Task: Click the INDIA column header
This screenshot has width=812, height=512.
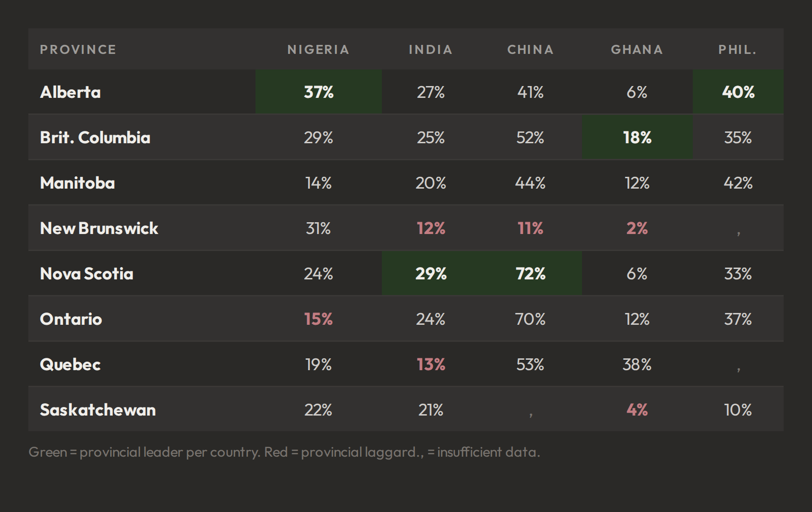Action: pyautogui.click(x=431, y=50)
